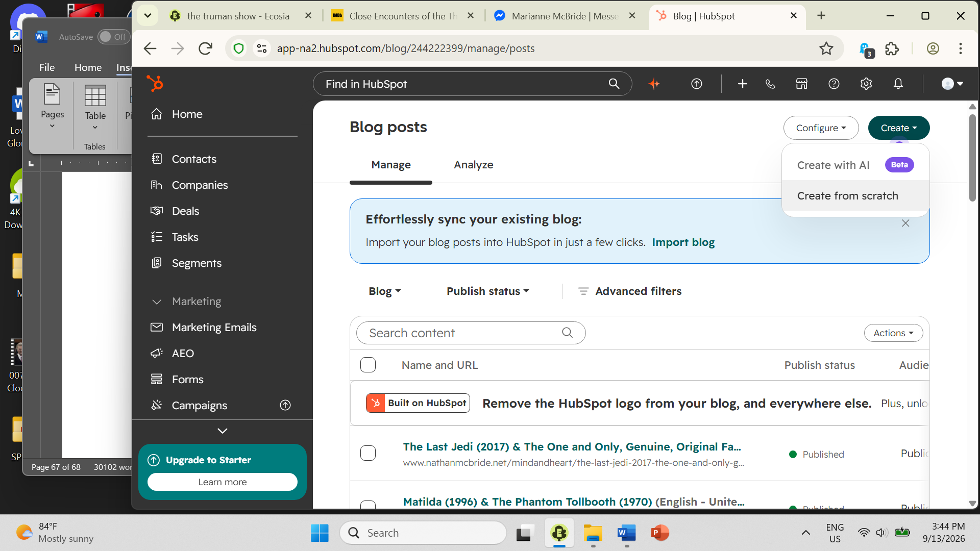Reload the HubSpot page
Viewport: 980px width, 551px height.
pyautogui.click(x=205, y=48)
